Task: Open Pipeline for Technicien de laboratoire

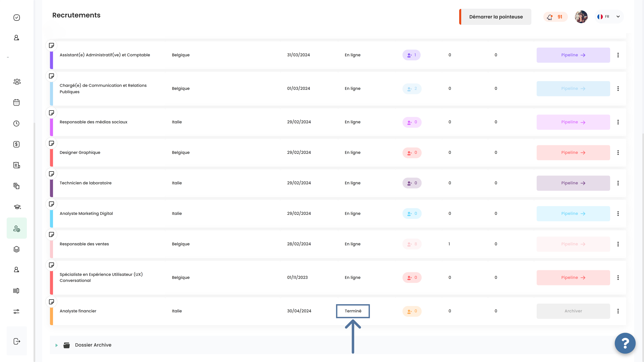Action: [x=573, y=183]
